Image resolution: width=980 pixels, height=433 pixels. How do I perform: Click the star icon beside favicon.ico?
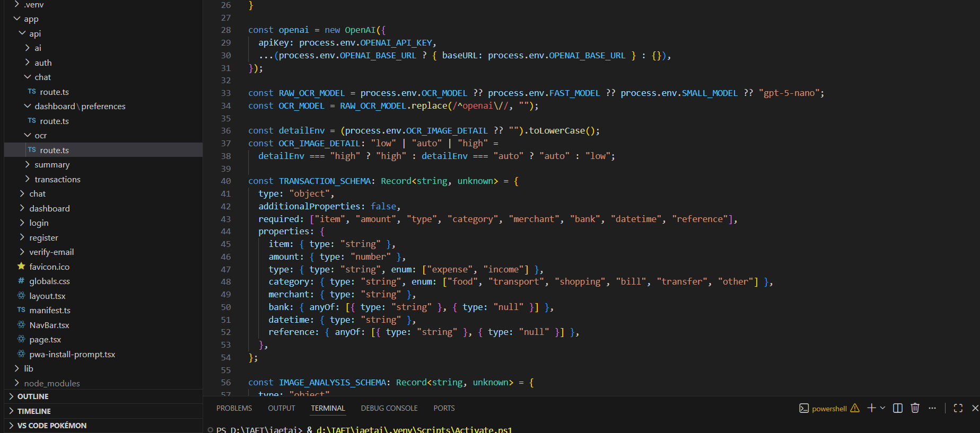21,266
